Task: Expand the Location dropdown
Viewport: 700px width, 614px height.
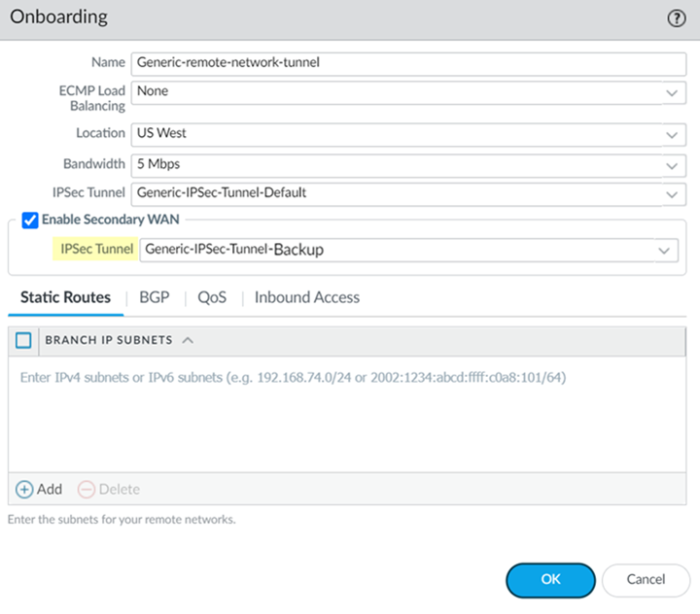Action: coord(671,134)
